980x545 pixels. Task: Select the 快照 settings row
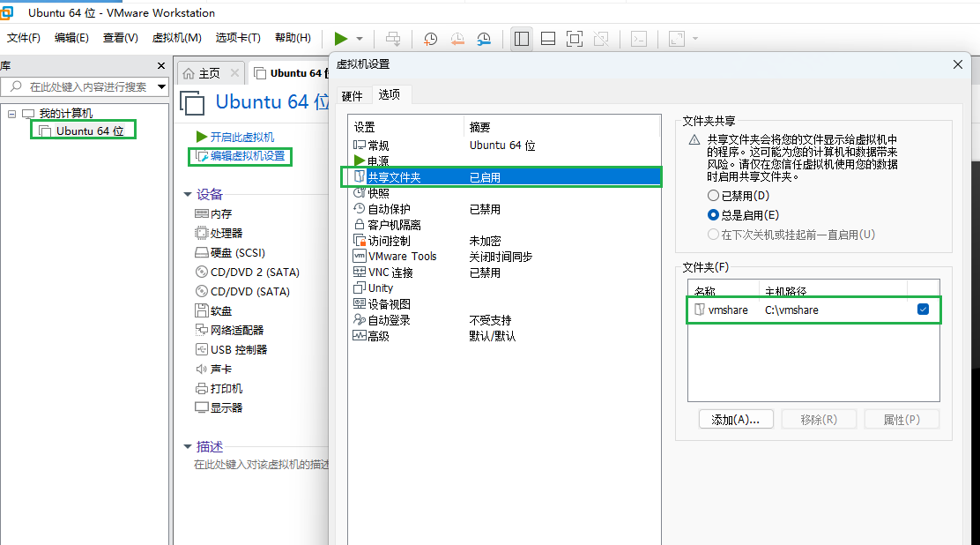pyautogui.click(x=504, y=193)
